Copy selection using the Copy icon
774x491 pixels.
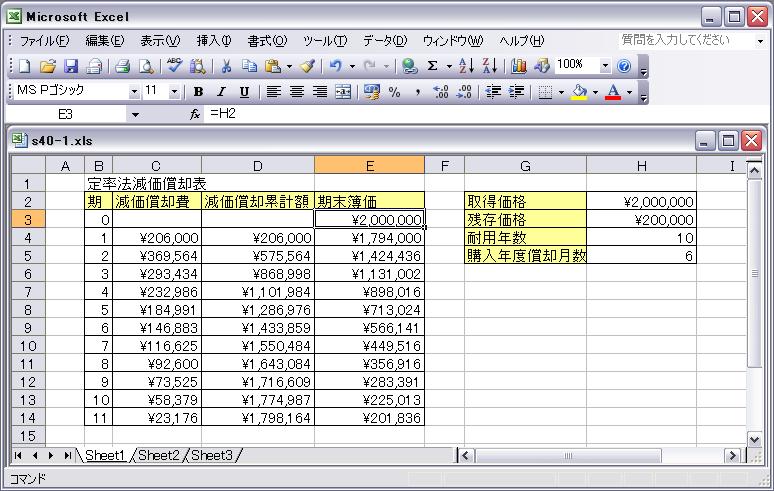tap(249, 66)
